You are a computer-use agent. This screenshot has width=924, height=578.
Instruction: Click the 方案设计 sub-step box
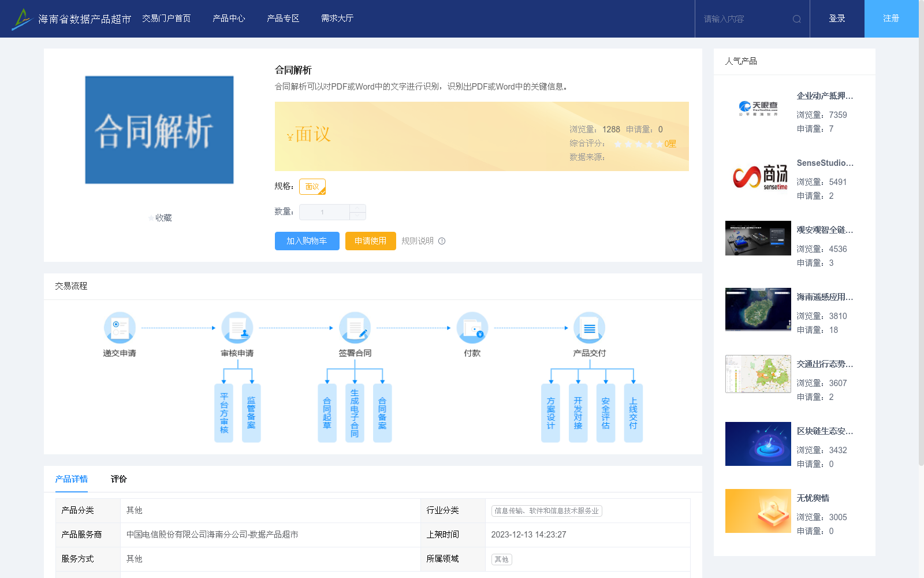click(x=550, y=413)
